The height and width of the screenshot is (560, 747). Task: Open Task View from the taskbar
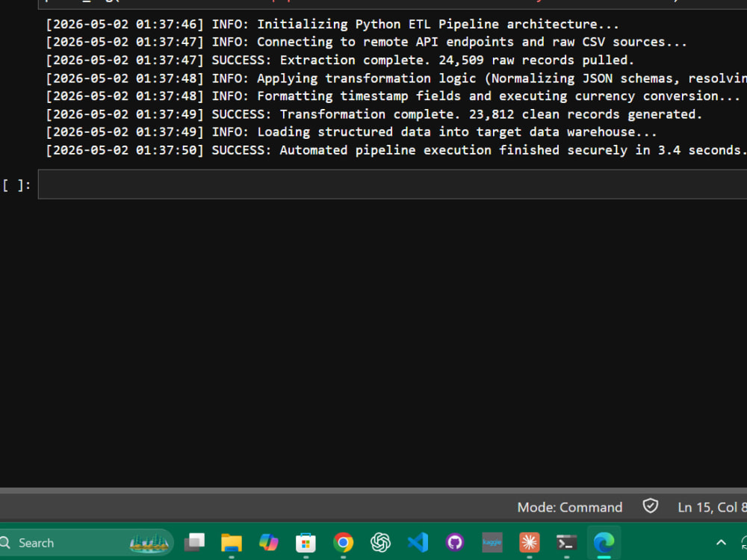click(194, 542)
